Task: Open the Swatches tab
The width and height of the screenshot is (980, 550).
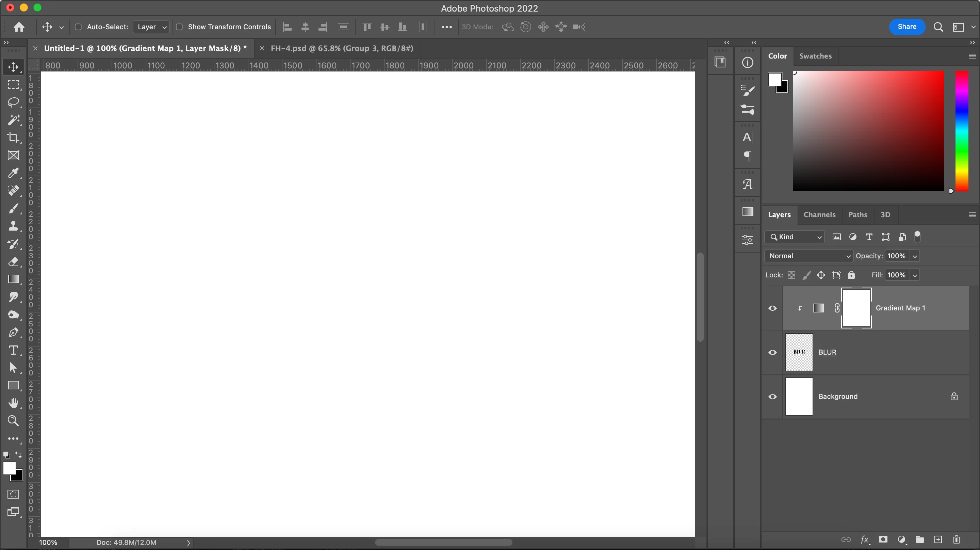Action: 815,56
